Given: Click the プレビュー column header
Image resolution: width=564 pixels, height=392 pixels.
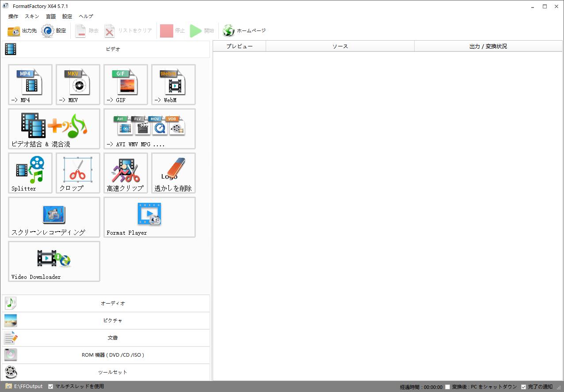Looking at the screenshot, I should (239, 46).
